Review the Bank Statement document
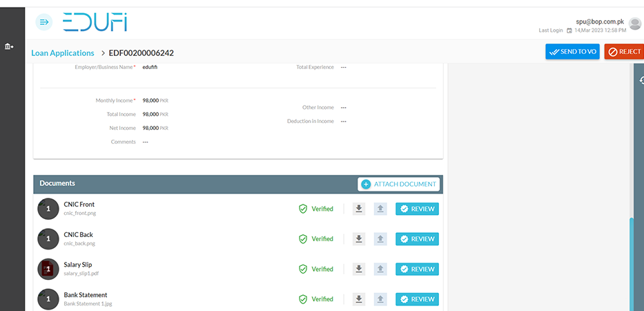This screenshot has height=311, width=644. coord(417,299)
